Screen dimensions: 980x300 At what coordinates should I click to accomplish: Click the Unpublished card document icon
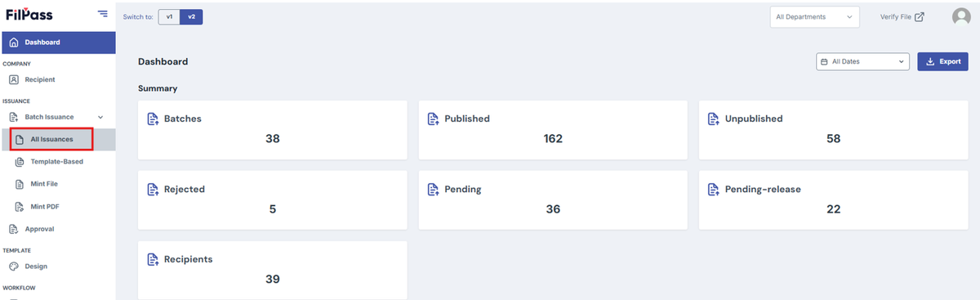coord(714,119)
